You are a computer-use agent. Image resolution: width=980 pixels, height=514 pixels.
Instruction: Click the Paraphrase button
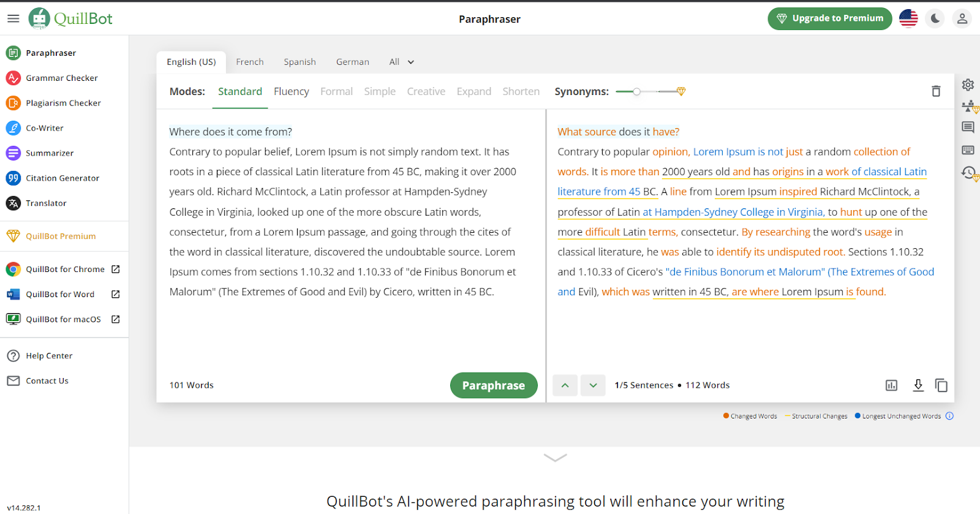tap(494, 385)
